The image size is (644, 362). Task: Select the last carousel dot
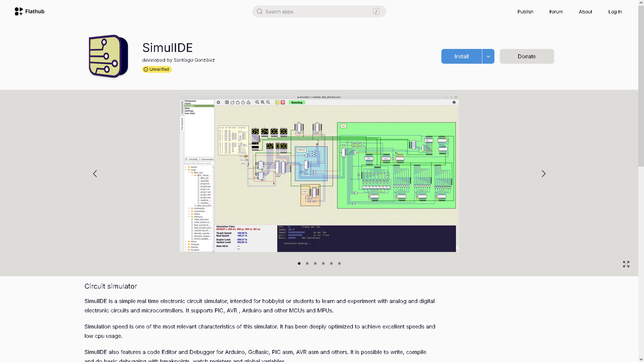(x=339, y=263)
